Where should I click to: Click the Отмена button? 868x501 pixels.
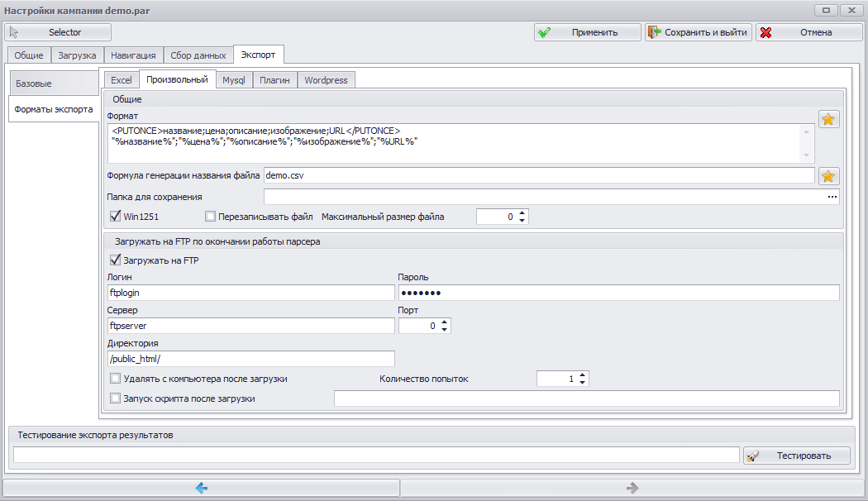(808, 32)
